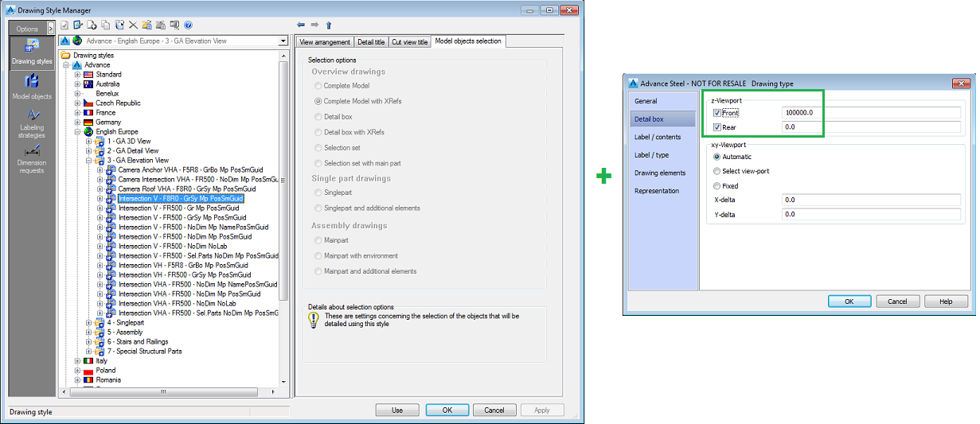The height and width of the screenshot is (424, 980).
Task: Click the Italy flag icon in tree
Action: (x=89, y=361)
